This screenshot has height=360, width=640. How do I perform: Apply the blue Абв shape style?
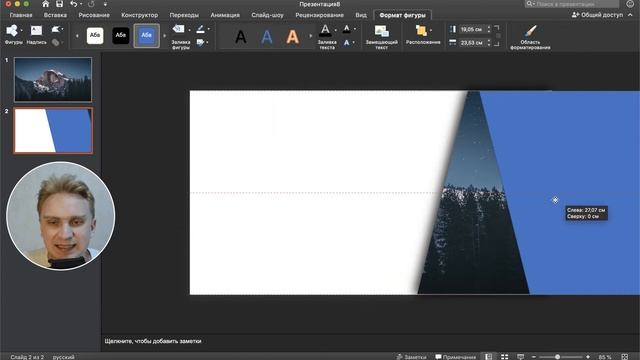click(x=147, y=35)
